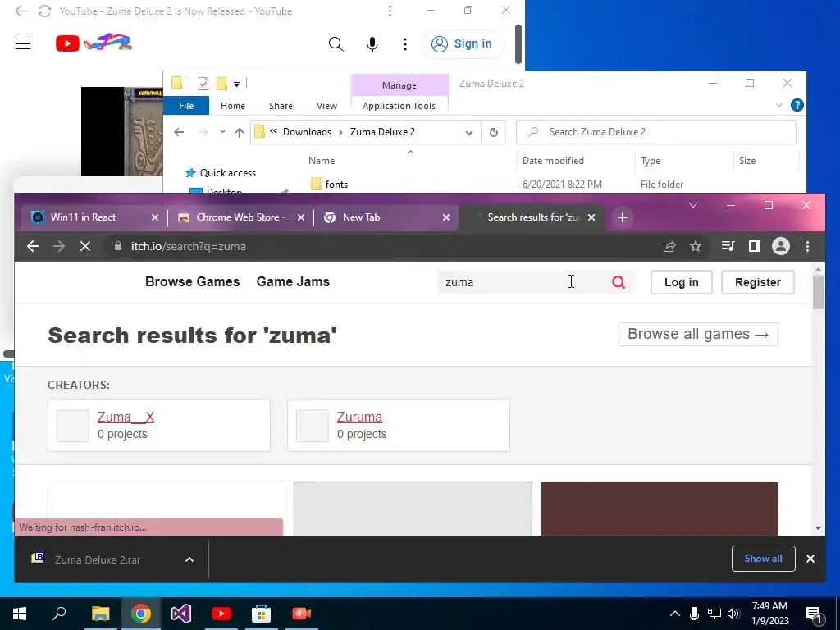This screenshot has width=840, height=630.
Task: Open Chrome three-dot menu
Action: tap(807, 246)
